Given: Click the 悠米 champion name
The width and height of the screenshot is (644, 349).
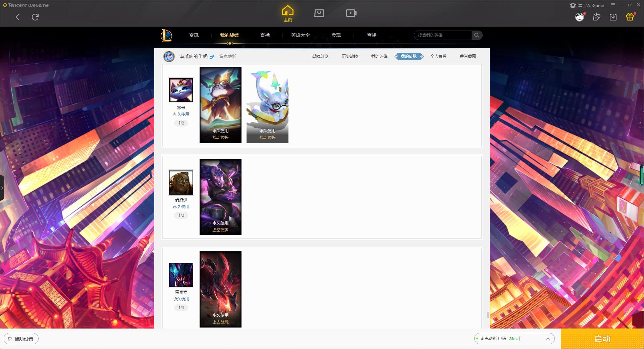Looking at the screenshot, I should click(181, 108).
